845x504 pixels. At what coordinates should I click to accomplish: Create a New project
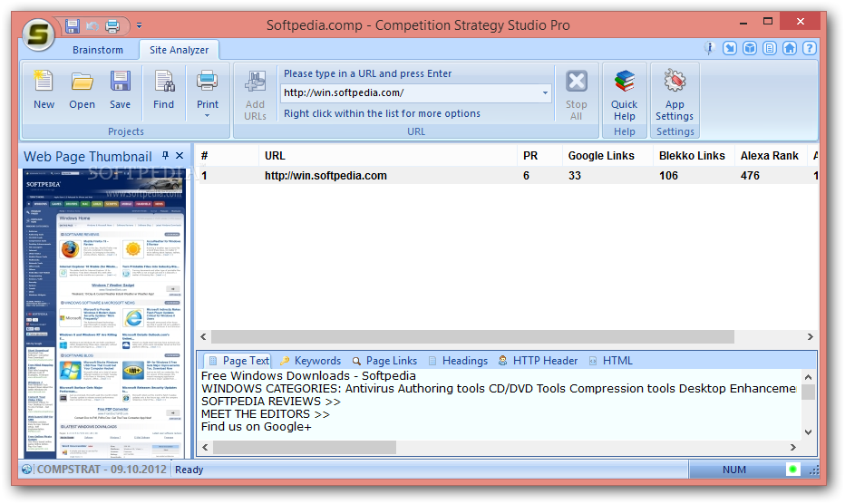[44, 90]
